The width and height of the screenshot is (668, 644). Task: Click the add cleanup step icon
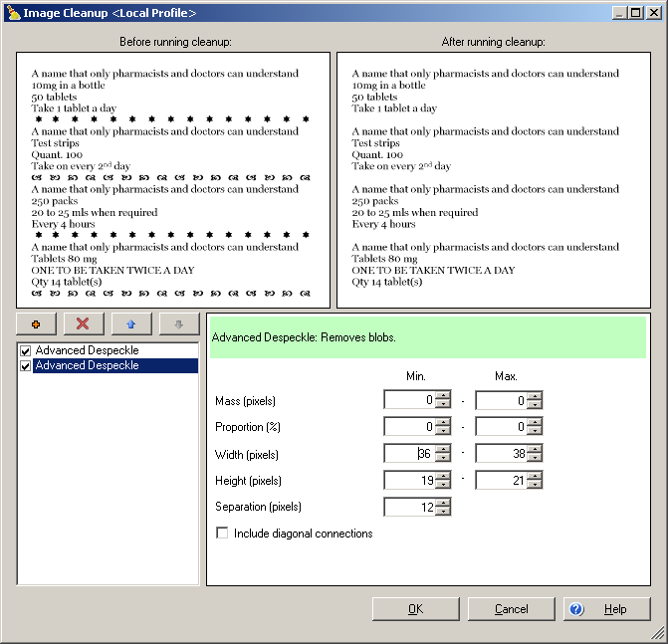click(36, 324)
